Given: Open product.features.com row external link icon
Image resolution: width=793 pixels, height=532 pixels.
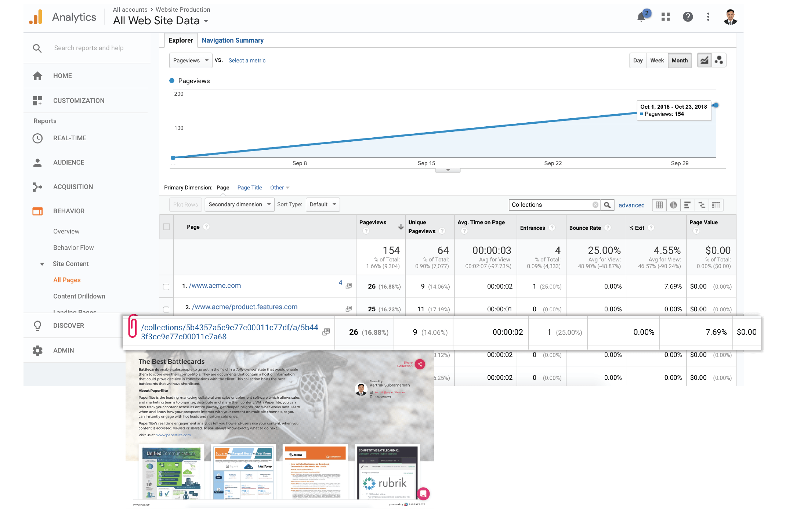Looking at the screenshot, I should pos(349,309).
